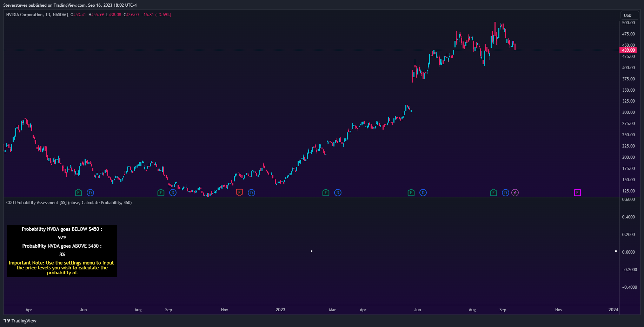Open the dividend D marker beside Mar 2023
Viewport: 644px width, 327px height.
338,192
